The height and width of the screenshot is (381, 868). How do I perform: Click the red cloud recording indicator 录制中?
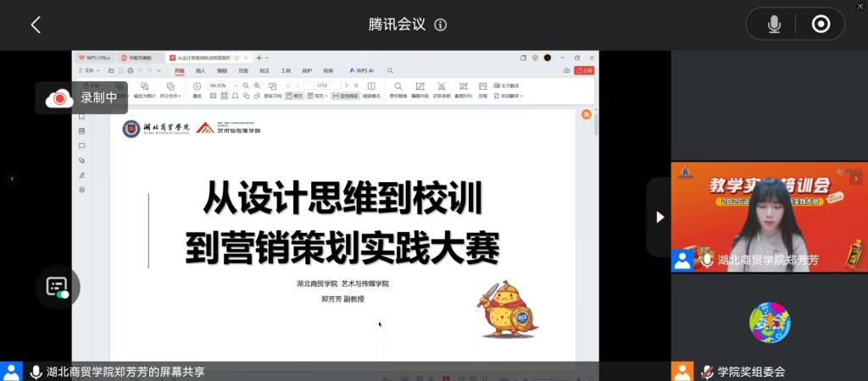point(81,98)
